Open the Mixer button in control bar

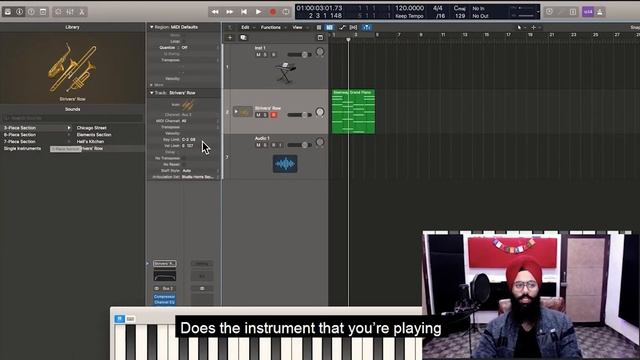point(70,12)
